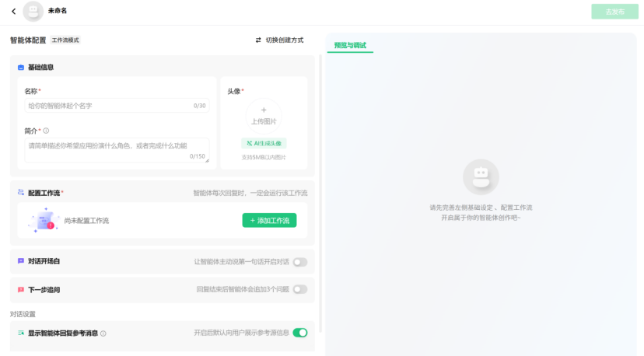Click the 配置工作流 section icon
Screen dimensions: 644x356
coord(21,192)
